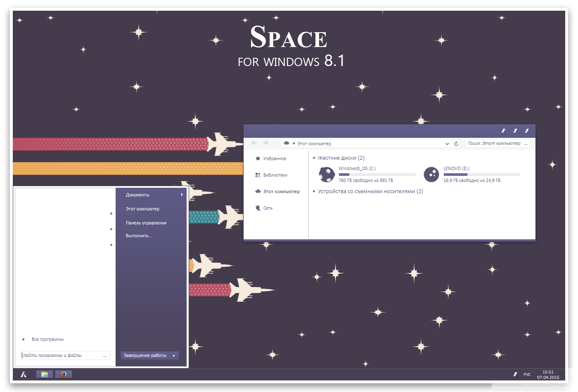
Task: Maximize the Explorer window
Action: [x=515, y=131]
